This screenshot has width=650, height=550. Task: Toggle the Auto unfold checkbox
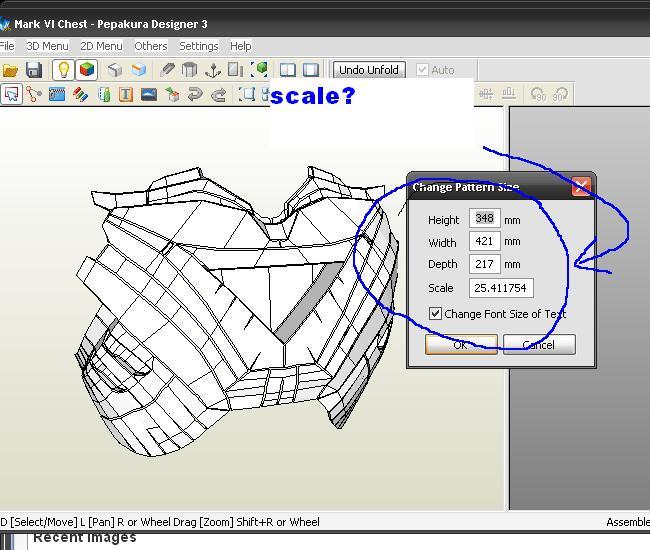tap(422, 70)
